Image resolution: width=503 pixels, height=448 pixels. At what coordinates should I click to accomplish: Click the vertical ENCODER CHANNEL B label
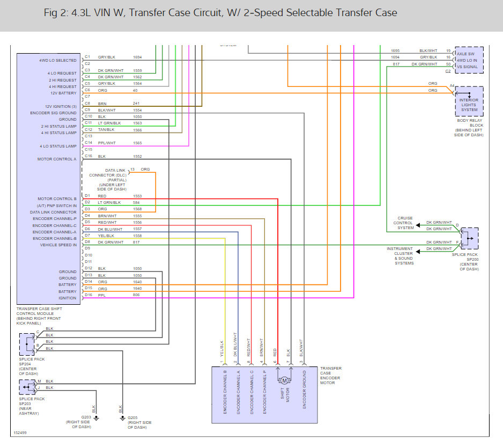225,392
